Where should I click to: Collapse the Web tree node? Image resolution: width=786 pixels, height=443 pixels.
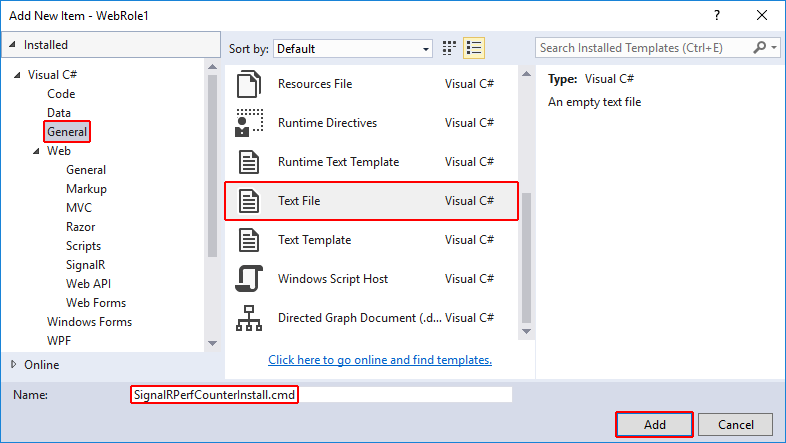click(x=36, y=151)
